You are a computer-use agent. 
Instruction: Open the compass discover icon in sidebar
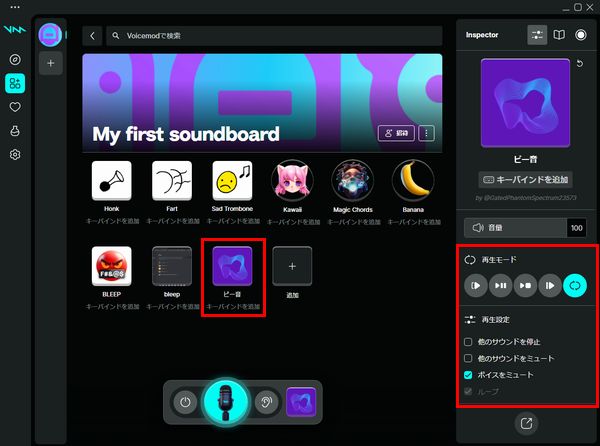coord(15,60)
